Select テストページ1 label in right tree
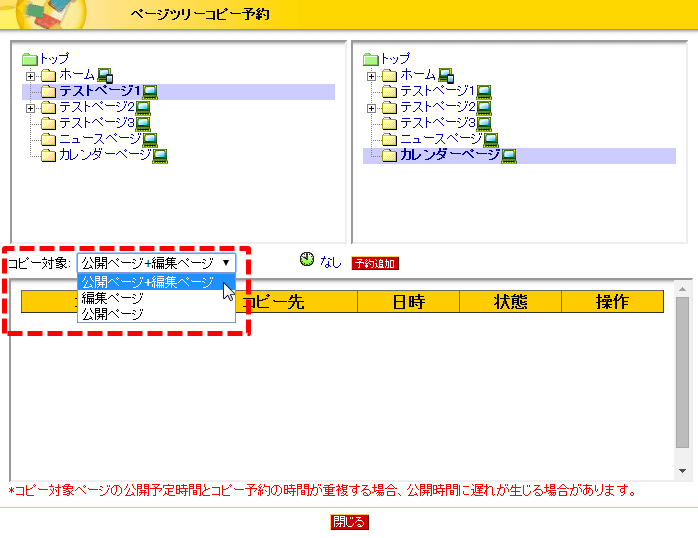The height and width of the screenshot is (538, 698). 438,91
